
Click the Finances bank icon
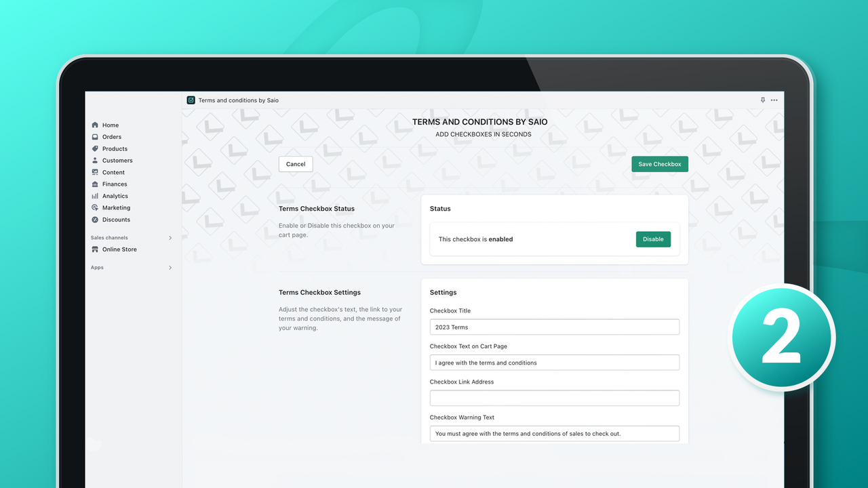tap(95, 184)
